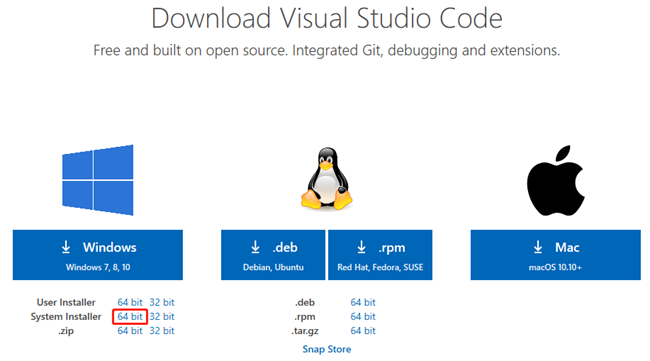Click the download arrow on .rpm button
Screen dimensions: 650x361
361,247
